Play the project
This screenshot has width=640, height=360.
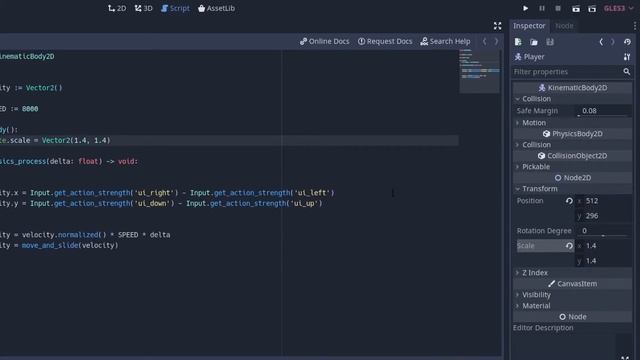(525, 8)
